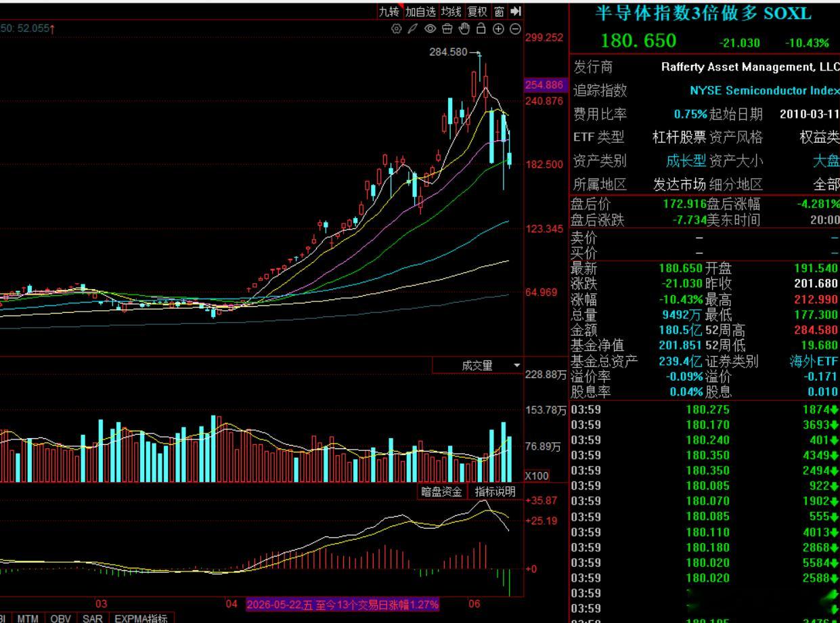Toggle the eye visibility icon
Viewport: 840px width, 623px height.
tap(430, 28)
